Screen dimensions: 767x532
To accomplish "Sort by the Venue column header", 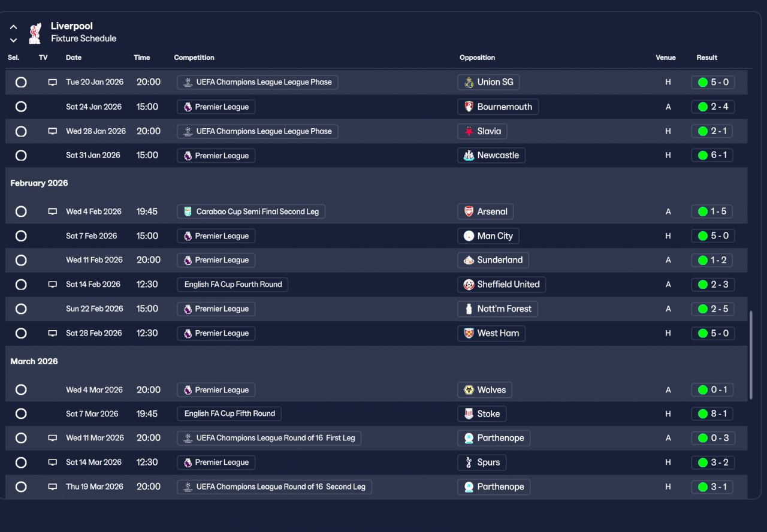I will (666, 58).
